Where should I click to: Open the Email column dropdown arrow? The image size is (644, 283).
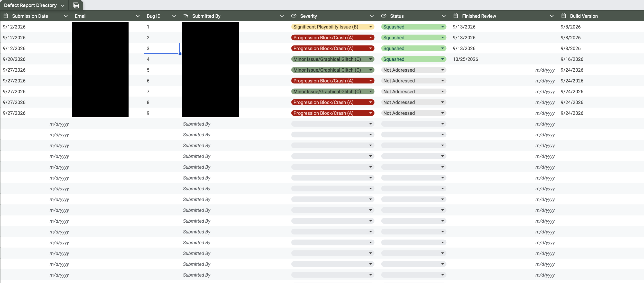click(x=138, y=16)
